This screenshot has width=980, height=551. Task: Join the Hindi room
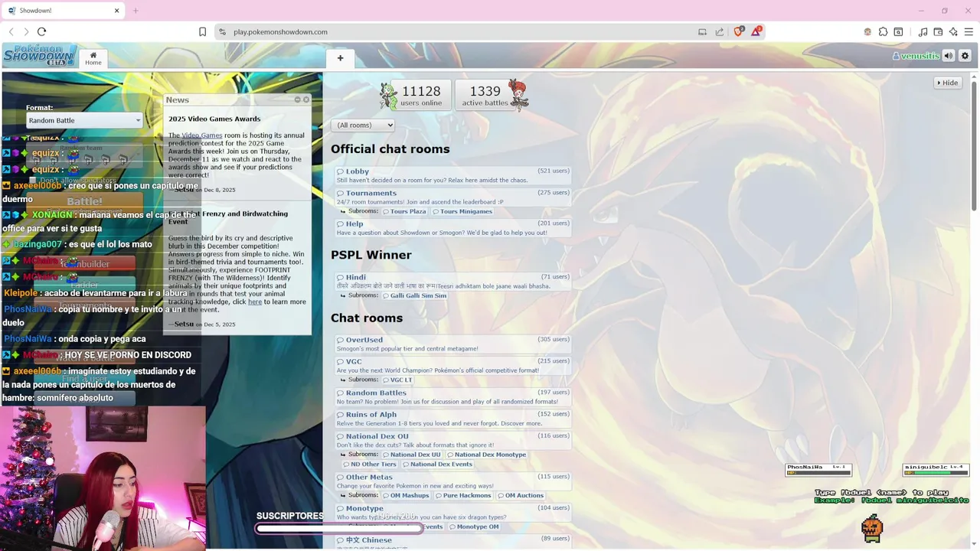pyautogui.click(x=452, y=281)
